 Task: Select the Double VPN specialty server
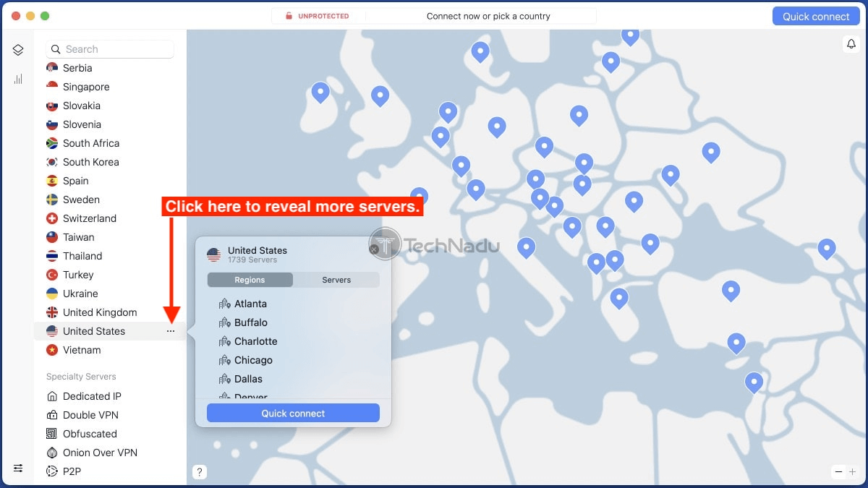point(88,415)
